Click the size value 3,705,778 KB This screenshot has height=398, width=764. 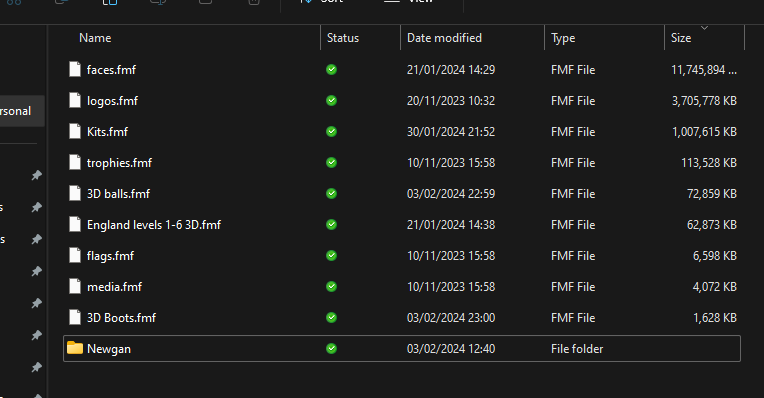pos(704,101)
